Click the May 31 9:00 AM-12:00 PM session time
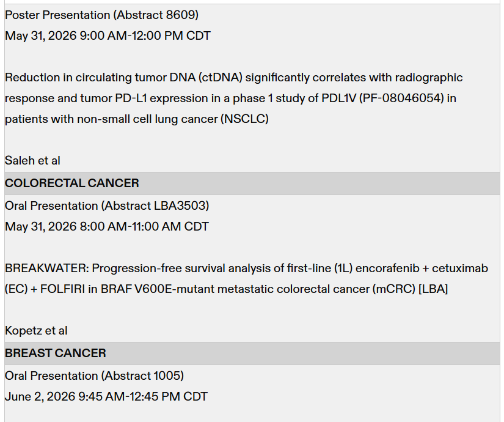Screen dimensions: 504x422 click(x=108, y=35)
